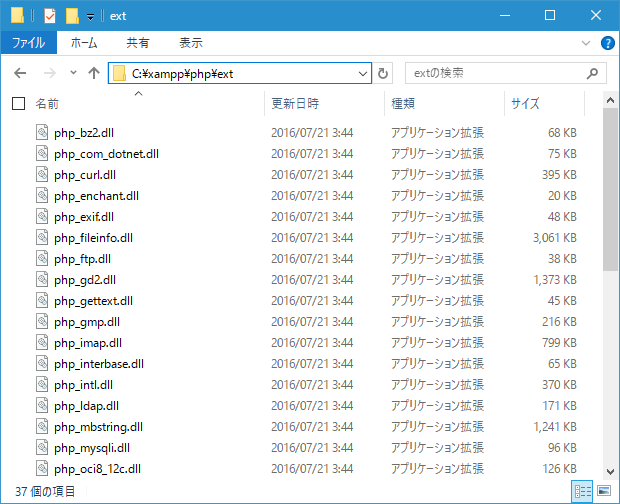Select the php_fileinfo.dll file icon

pos(42,238)
